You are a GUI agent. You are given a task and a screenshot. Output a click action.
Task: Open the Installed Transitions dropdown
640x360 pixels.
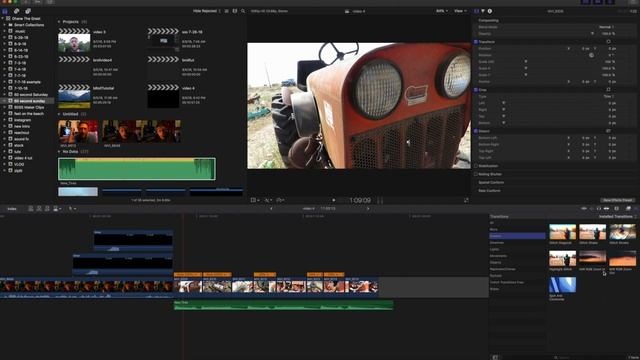pos(618,216)
